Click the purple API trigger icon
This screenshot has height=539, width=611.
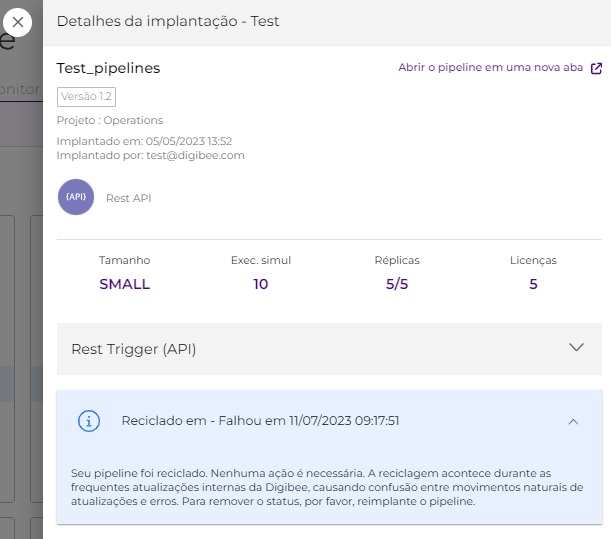tap(76, 198)
